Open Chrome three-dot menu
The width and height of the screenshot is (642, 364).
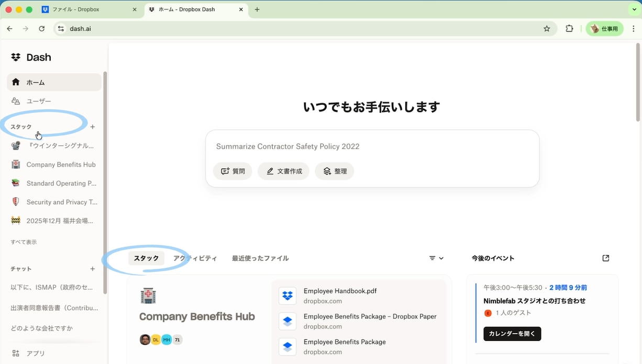(x=634, y=29)
